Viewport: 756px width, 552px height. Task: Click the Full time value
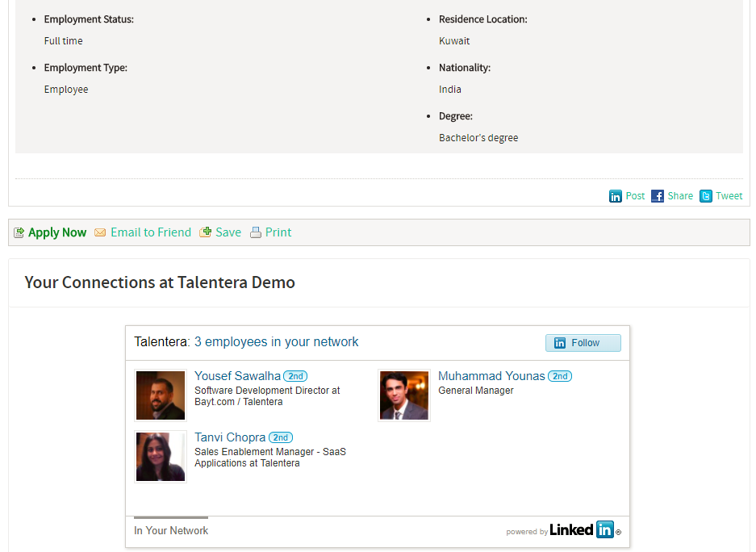63,41
